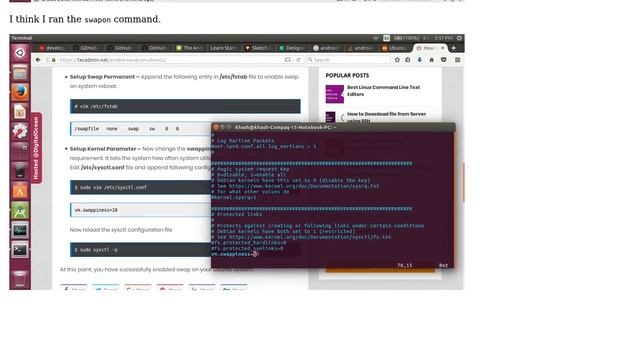Open Firefox downloads arrow icon
640x360 pixels.
tap(420, 60)
